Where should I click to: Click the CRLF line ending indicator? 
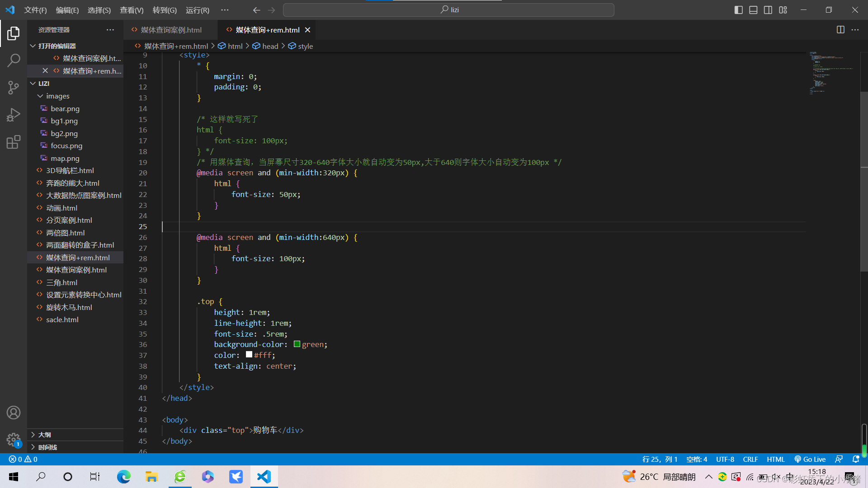[750, 459]
